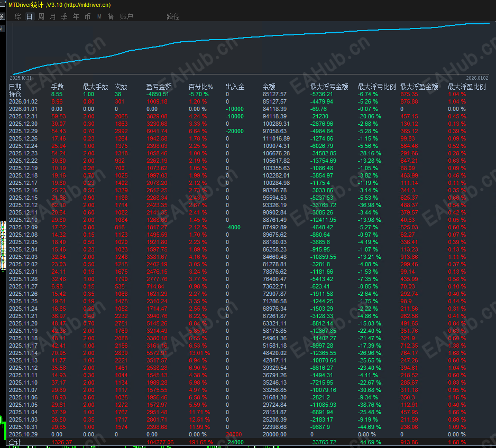Select the 2025.12.01 date row
The width and height of the screenshot is (496, 448).
23,272
